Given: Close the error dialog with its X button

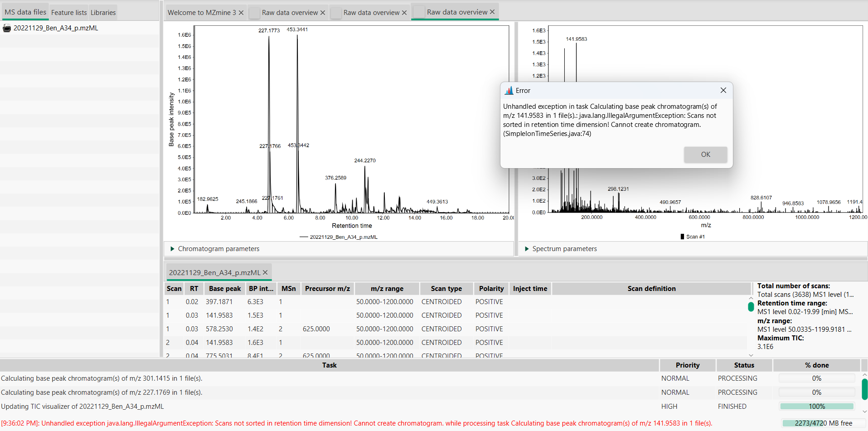Looking at the screenshot, I should coord(723,90).
